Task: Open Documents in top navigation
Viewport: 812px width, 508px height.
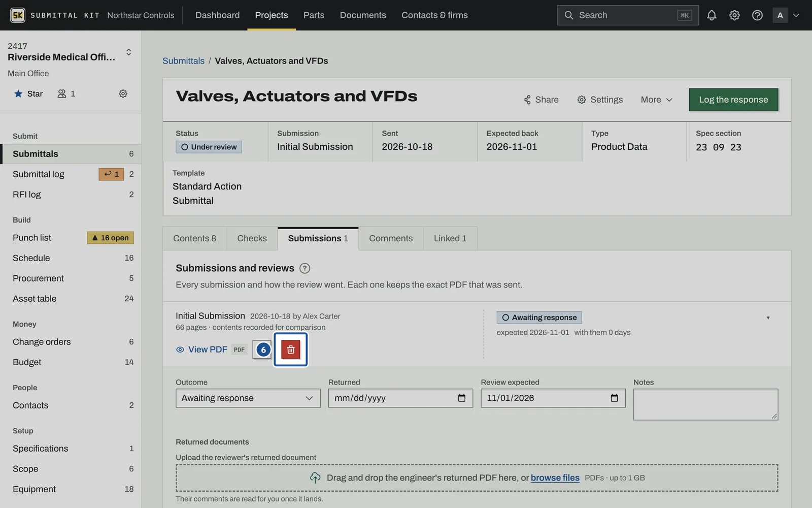Action: [x=363, y=15]
